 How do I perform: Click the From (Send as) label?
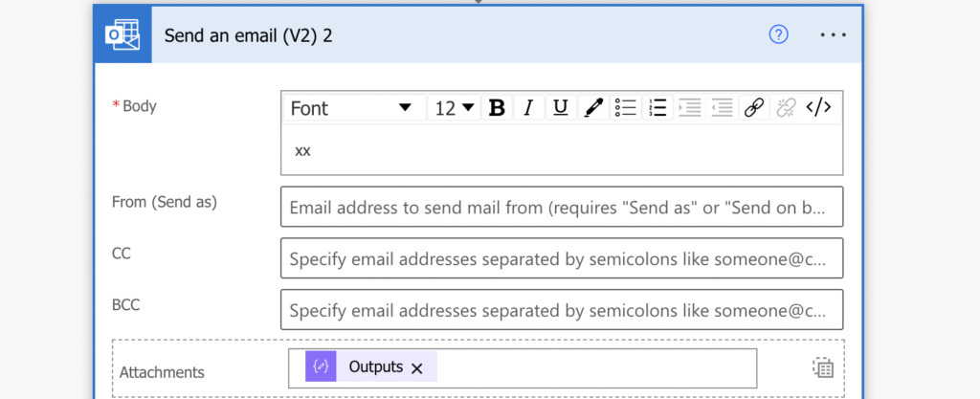tap(165, 202)
